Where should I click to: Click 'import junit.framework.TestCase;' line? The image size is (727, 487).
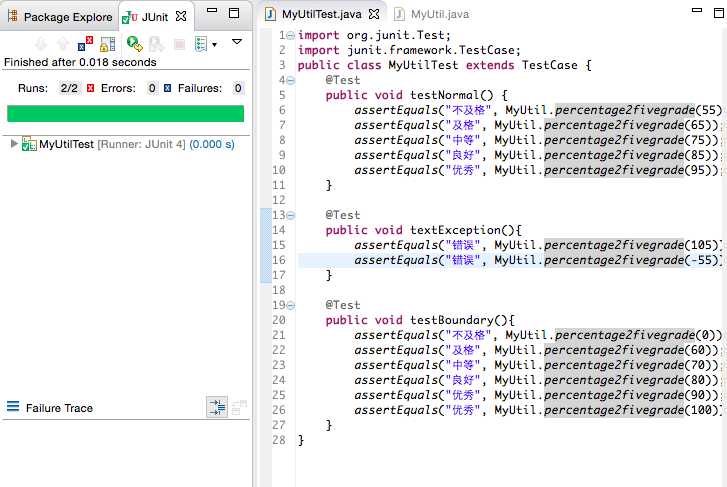click(x=409, y=50)
